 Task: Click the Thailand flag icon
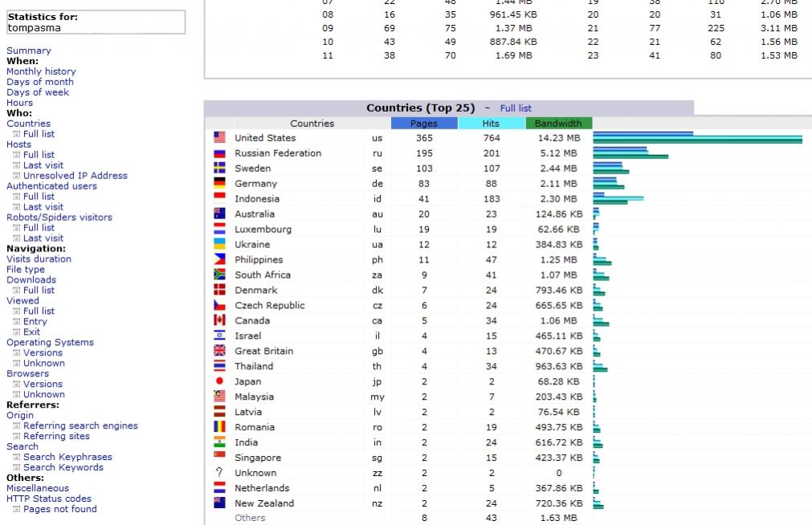click(219, 365)
